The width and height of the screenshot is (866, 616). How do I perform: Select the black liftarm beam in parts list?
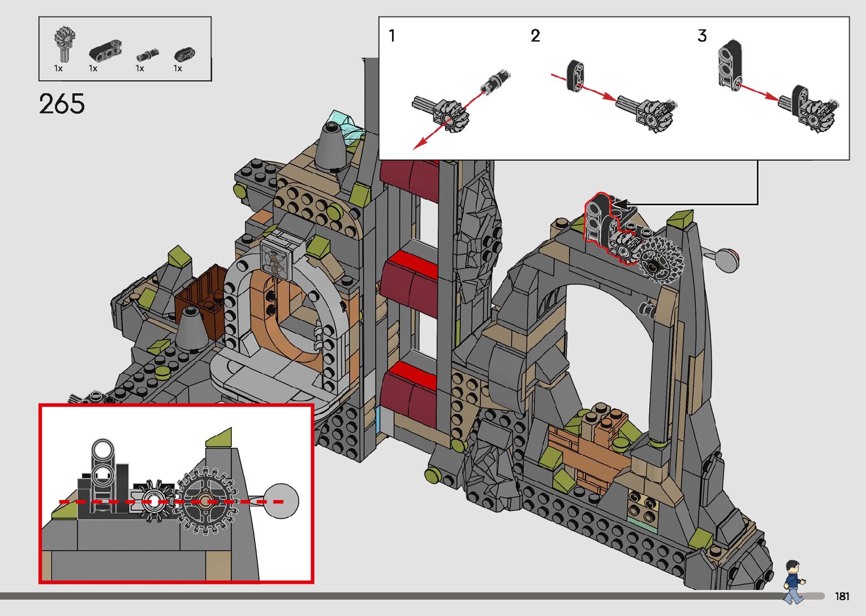click(105, 50)
